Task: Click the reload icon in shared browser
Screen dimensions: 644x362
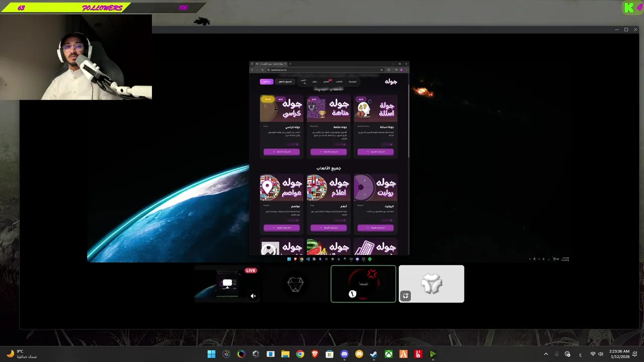Action: (x=262, y=70)
